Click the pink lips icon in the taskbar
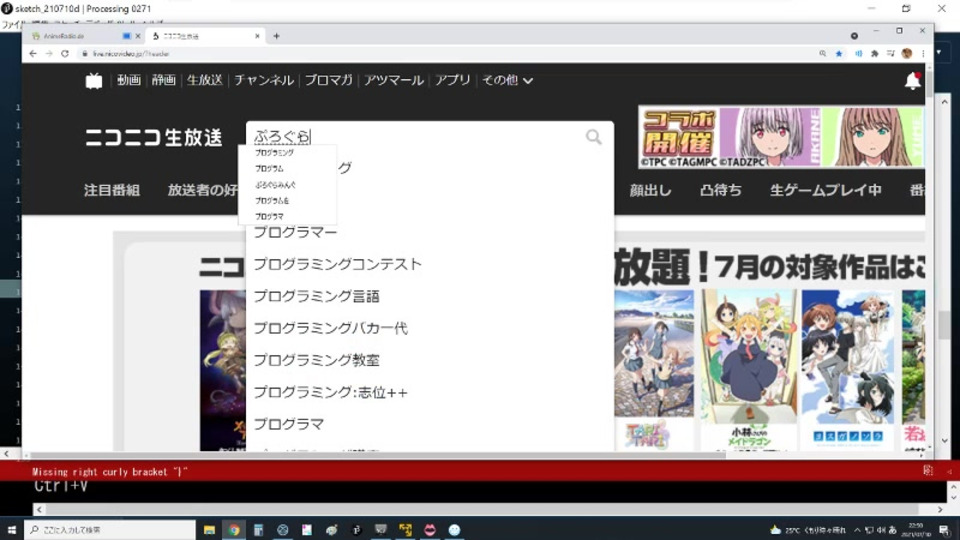This screenshot has height=540, width=960. 430,530
